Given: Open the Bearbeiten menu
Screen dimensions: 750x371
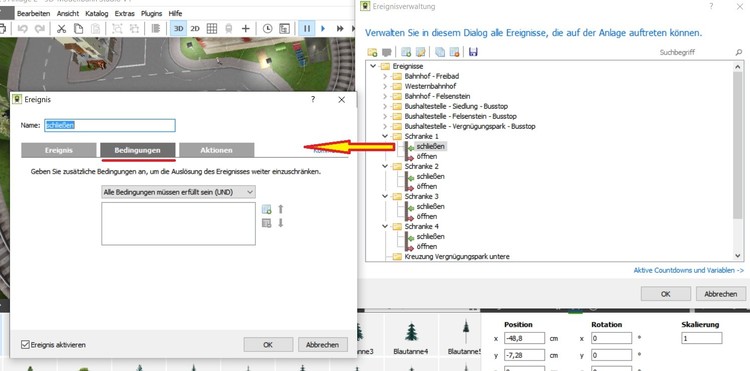Looking at the screenshot, I should pyautogui.click(x=33, y=13).
